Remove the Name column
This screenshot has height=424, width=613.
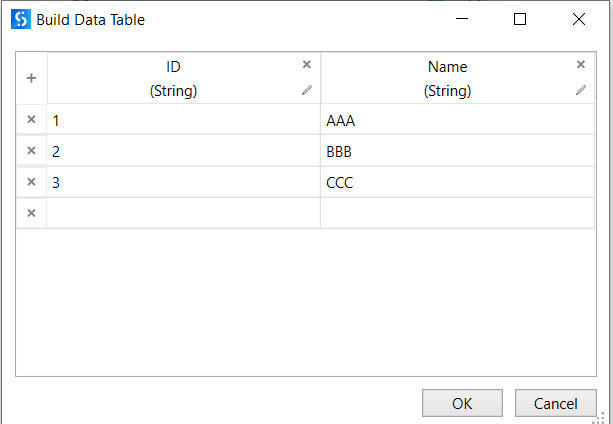[581, 65]
